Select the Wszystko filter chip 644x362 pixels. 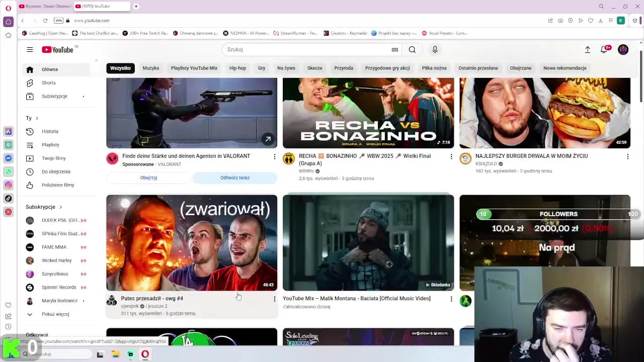[x=120, y=68]
